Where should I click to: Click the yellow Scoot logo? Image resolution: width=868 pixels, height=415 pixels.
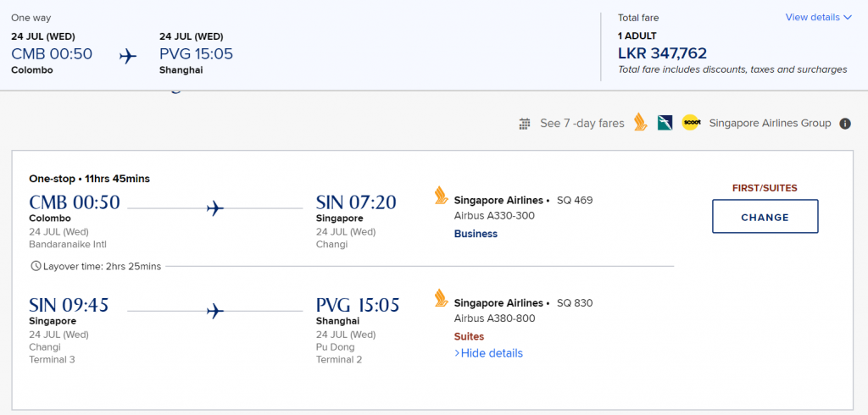pos(691,123)
